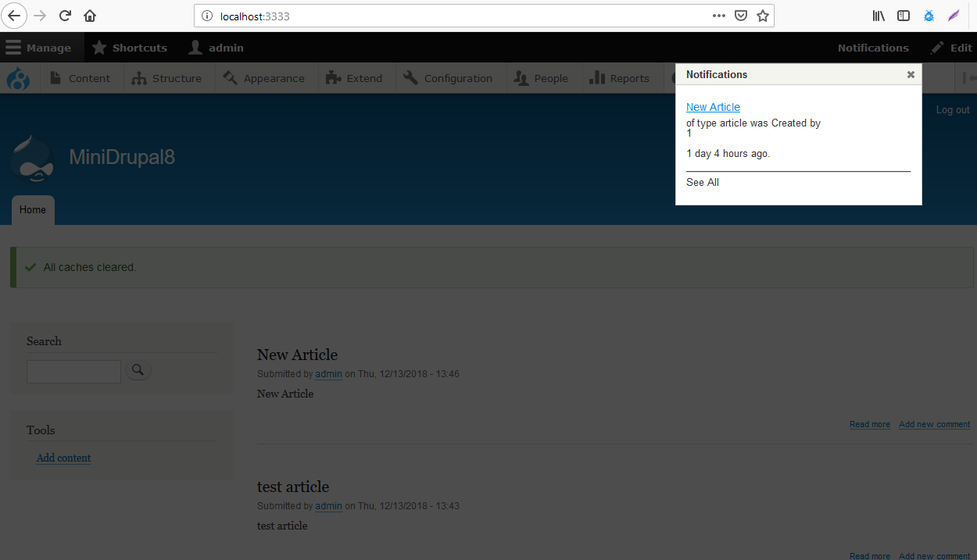
Task: Open the New Article notification link
Action: (x=713, y=106)
